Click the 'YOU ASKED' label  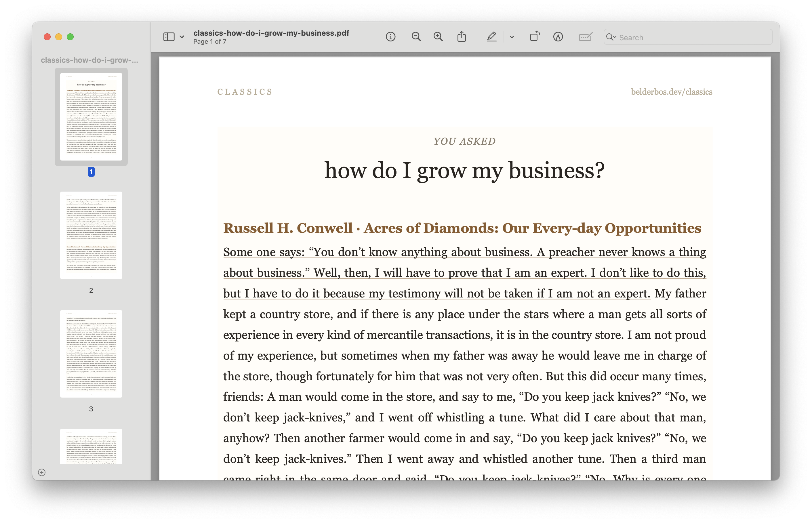click(465, 141)
